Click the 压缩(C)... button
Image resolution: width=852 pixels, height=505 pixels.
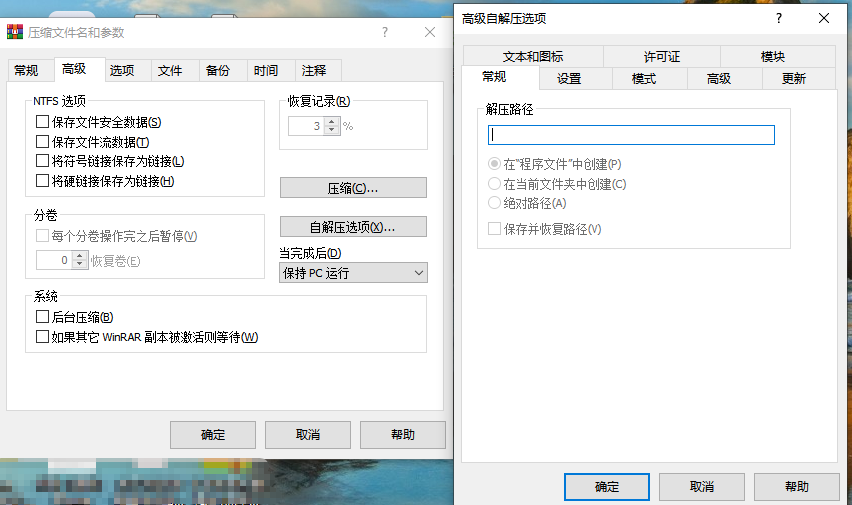[353, 188]
